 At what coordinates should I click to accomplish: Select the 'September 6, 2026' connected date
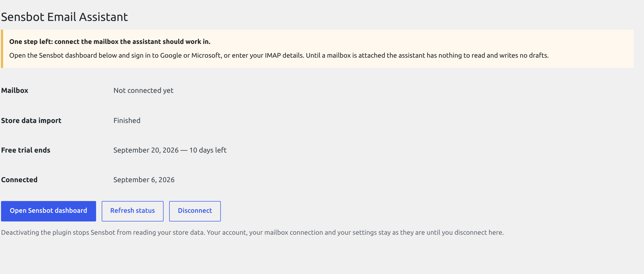click(144, 180)
